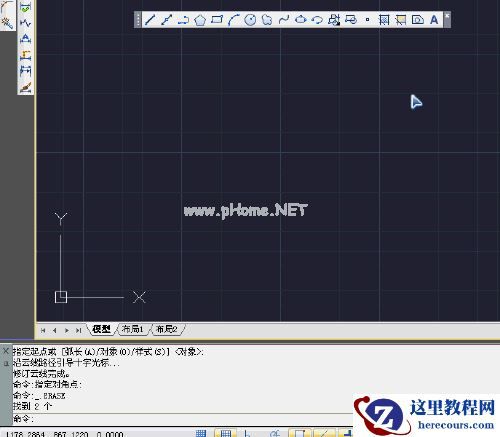Image resolution: width=500 pixels, height=437 pixels.
Task: Select the Line tool in Draw toolbar
Action: (150, 20)
